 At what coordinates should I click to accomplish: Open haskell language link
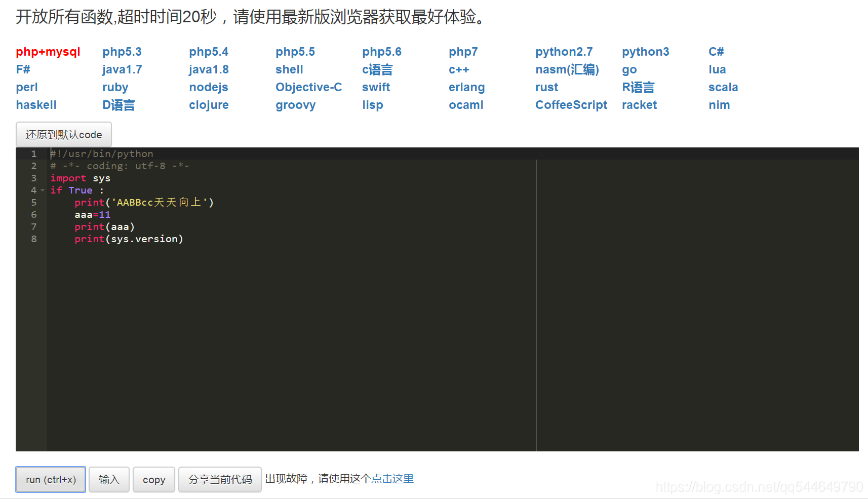point(36,105)
